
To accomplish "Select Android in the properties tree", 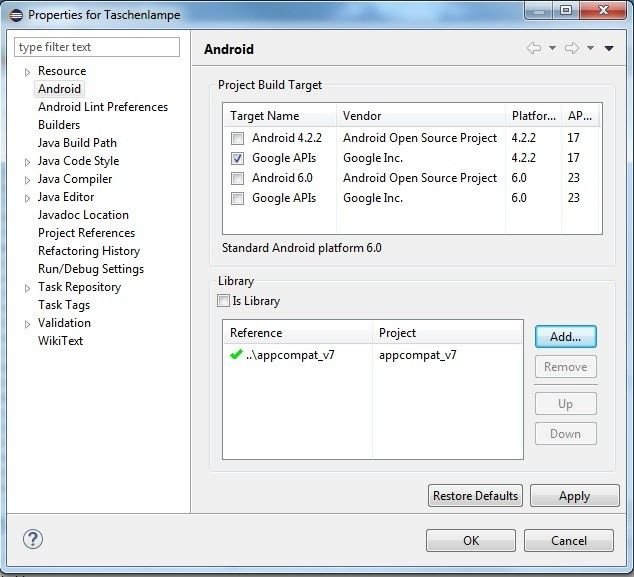I will click(59, 89).
